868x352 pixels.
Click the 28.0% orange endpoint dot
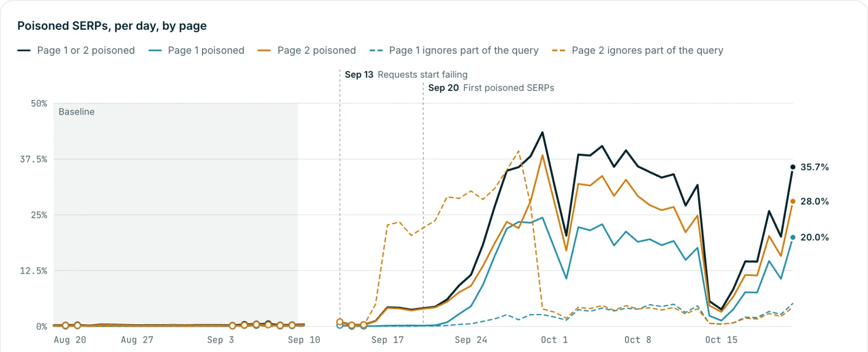tap(793, 201)
